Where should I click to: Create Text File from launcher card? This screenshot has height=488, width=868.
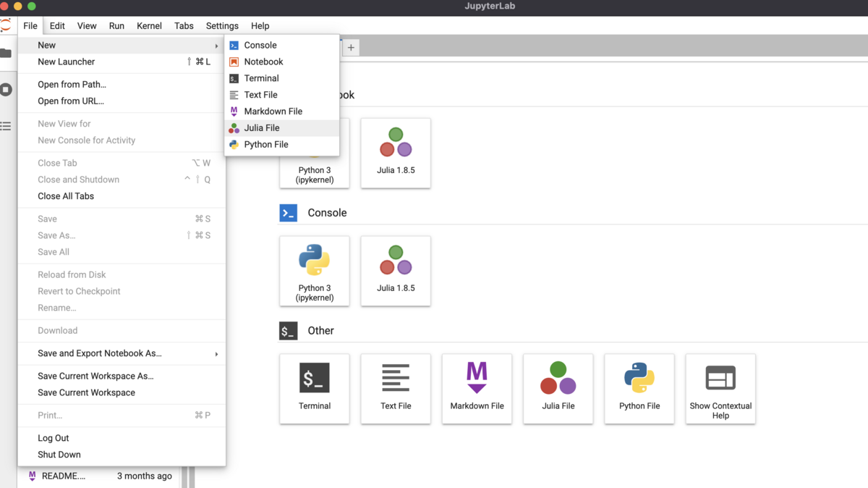(396, 389)
